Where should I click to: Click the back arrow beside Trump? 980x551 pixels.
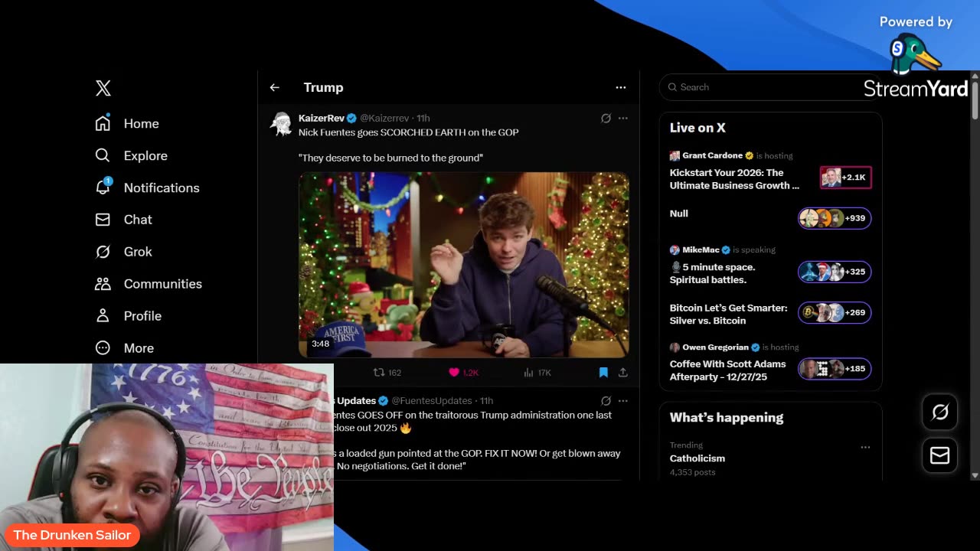coord(275,87)
